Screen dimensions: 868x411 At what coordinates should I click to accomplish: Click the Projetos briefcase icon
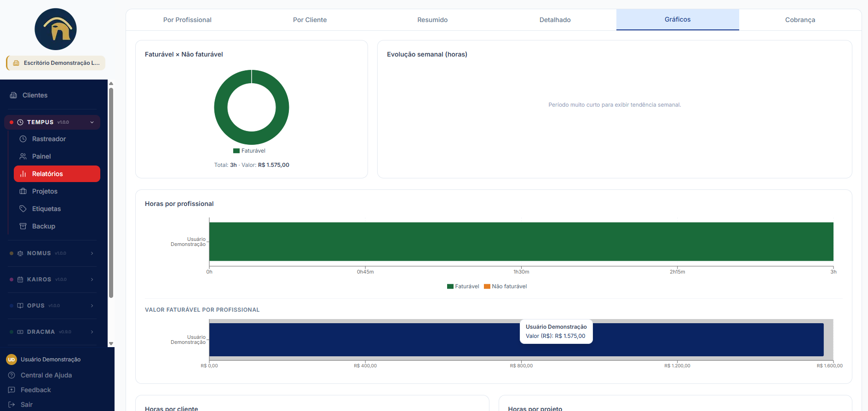coord(23,191)
